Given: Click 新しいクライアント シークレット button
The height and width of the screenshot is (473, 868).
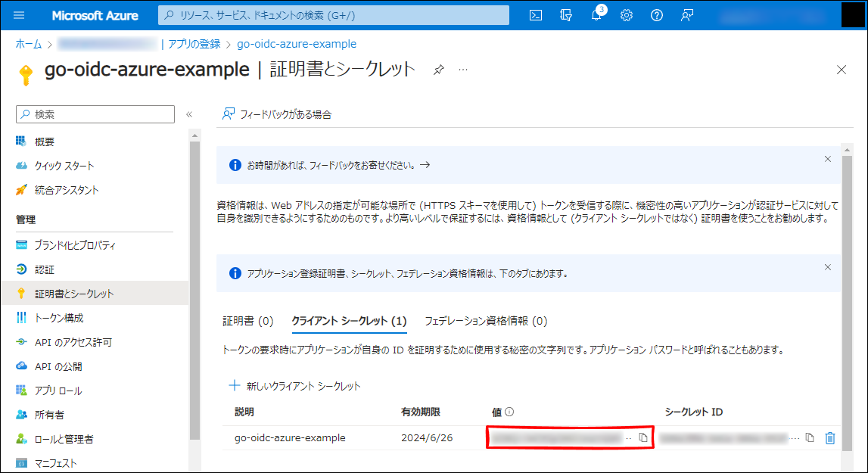Looking at the screenshot, I should pos(295,386).
